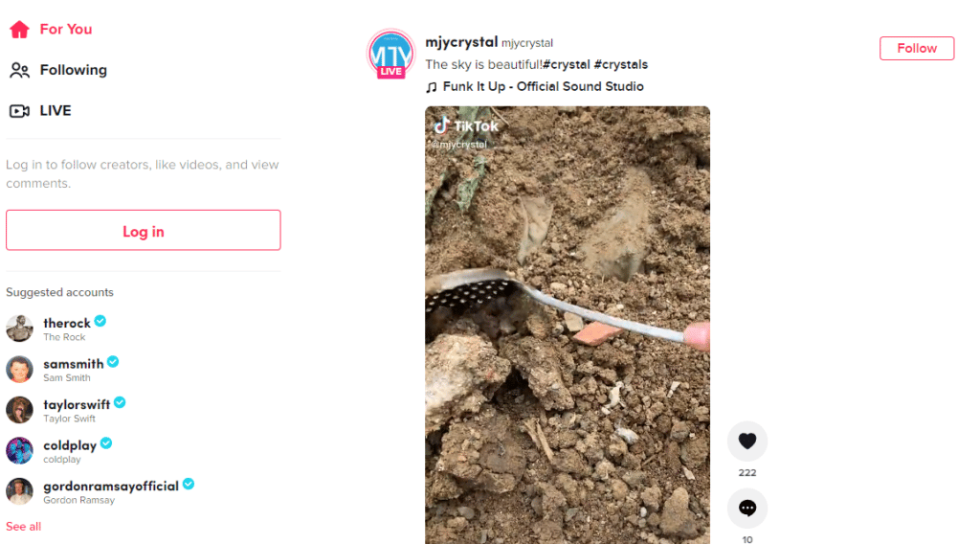Open the #crystal hashtag link
The image size is (980, 544).
tap(567, 64)
